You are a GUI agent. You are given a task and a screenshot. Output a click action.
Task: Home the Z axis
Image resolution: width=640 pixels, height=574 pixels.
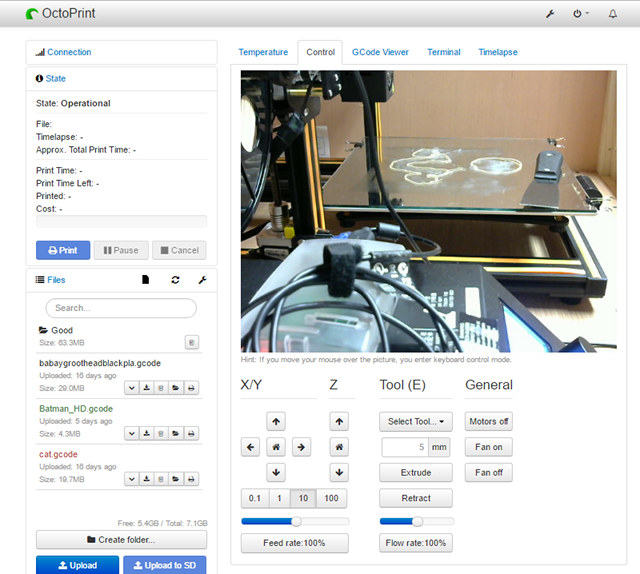coord(339,447)
